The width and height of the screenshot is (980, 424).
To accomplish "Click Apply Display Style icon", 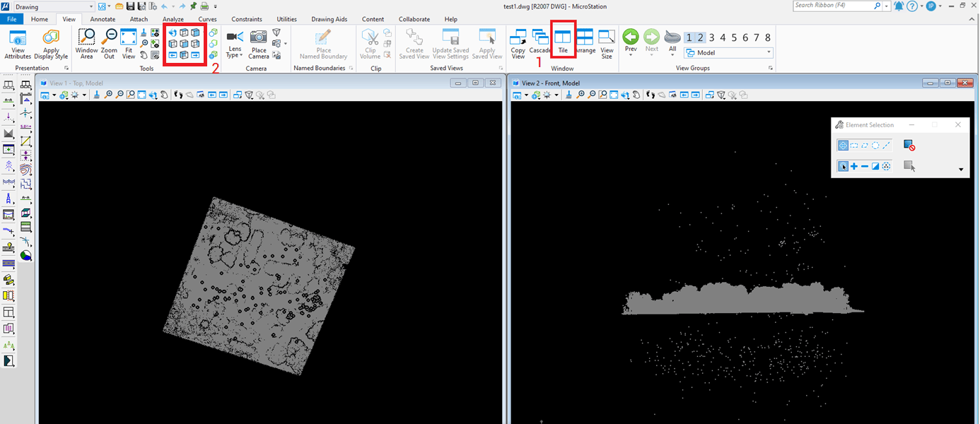I will pyautogui.click(x=51, y=44).
